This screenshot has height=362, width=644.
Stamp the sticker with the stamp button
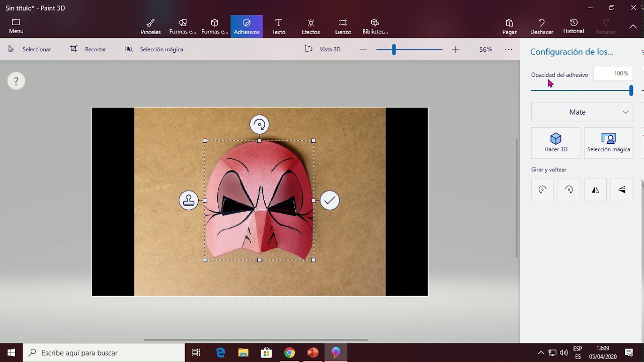189,201
